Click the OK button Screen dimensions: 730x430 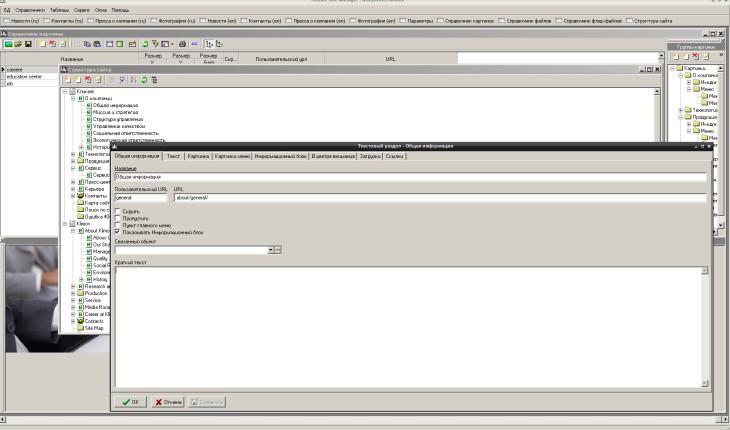click(x=130, y=402)
